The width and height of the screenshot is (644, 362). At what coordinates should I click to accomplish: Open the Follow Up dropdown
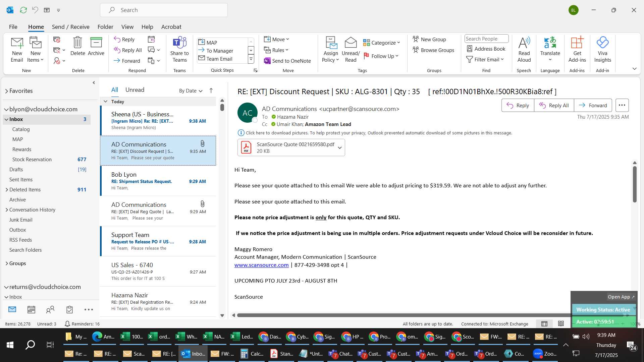pyautogui.click(x=381, y=56)
